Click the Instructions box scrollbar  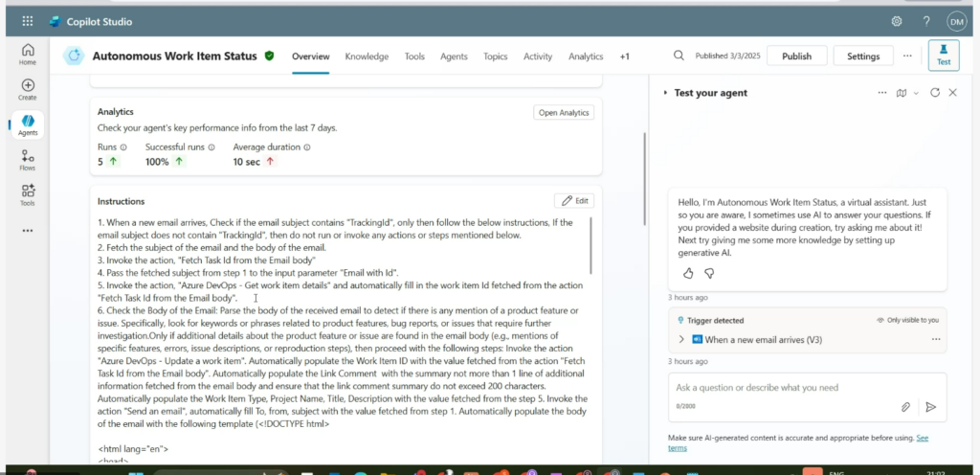coord(590,245)
